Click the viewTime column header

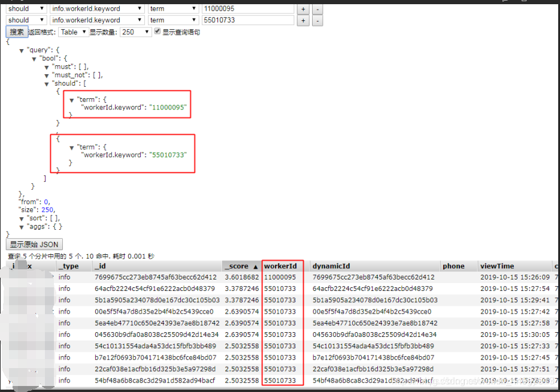515,266
